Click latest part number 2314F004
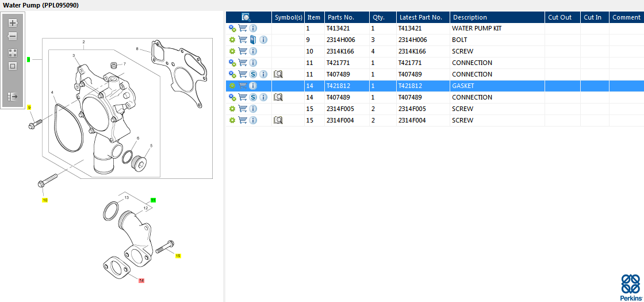The image size is (644, 302). [412, 120]
